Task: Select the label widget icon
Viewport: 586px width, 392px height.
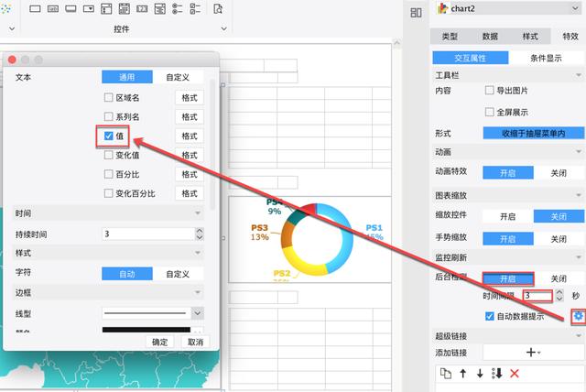Action: (x=53, y=8)
